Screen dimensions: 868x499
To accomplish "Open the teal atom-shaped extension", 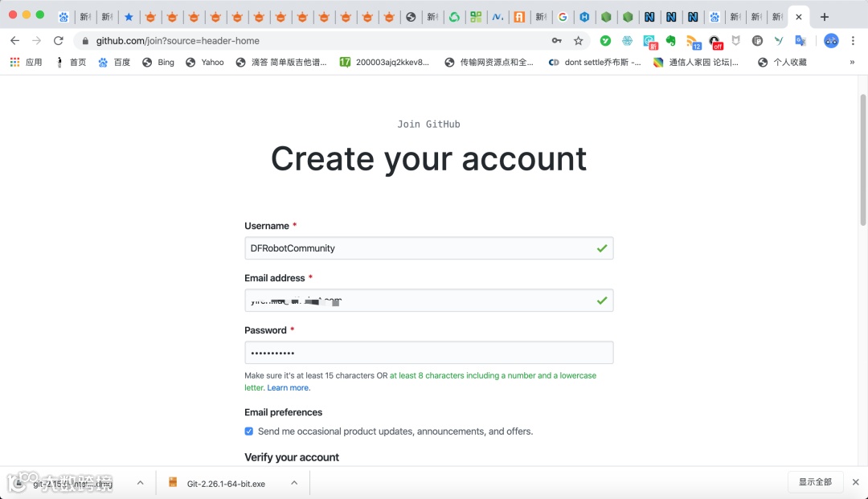I will coord(627,40).
